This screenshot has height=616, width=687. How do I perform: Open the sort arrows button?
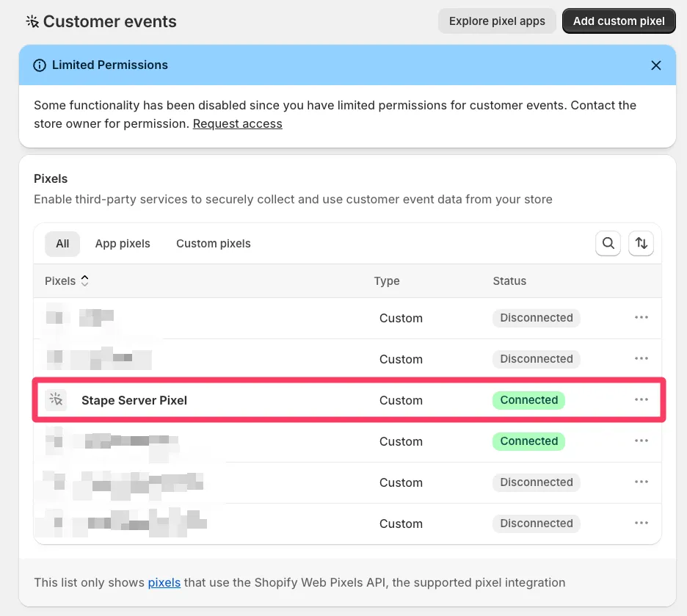pyautogui.click(x=641, y=243)
